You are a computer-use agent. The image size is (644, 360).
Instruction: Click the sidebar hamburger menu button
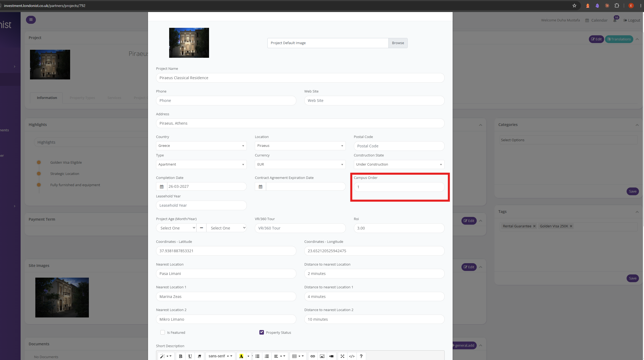[x=31, y=20]
